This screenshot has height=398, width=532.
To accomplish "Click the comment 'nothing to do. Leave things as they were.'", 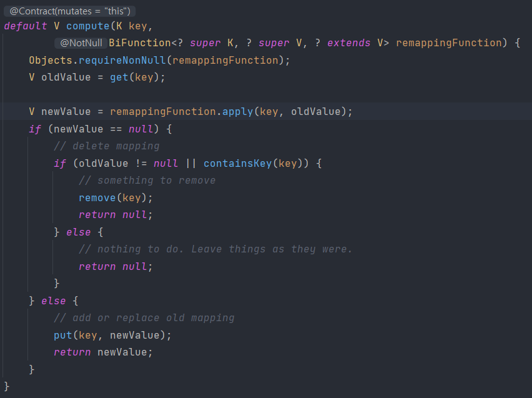I will tap(216, 249).
